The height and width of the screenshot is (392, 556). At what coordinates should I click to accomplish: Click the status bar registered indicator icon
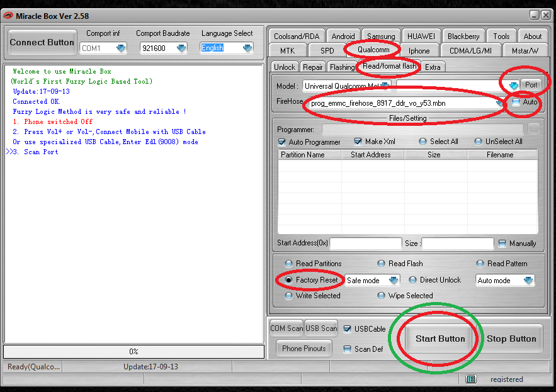point(471,379)
